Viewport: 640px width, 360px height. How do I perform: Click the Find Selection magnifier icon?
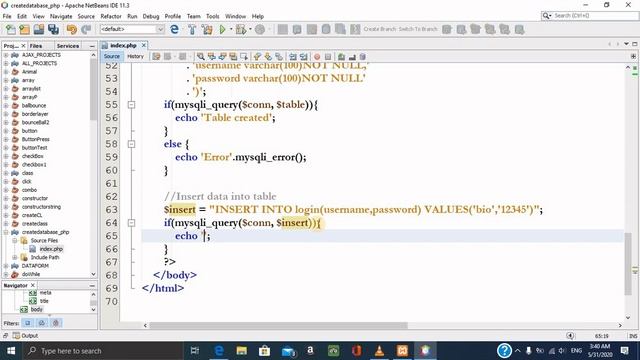(200, 57)
